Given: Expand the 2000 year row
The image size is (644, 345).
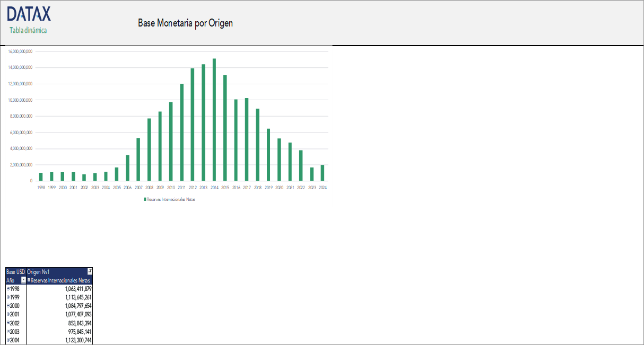Looking at the screenshot, I should 8,305.
